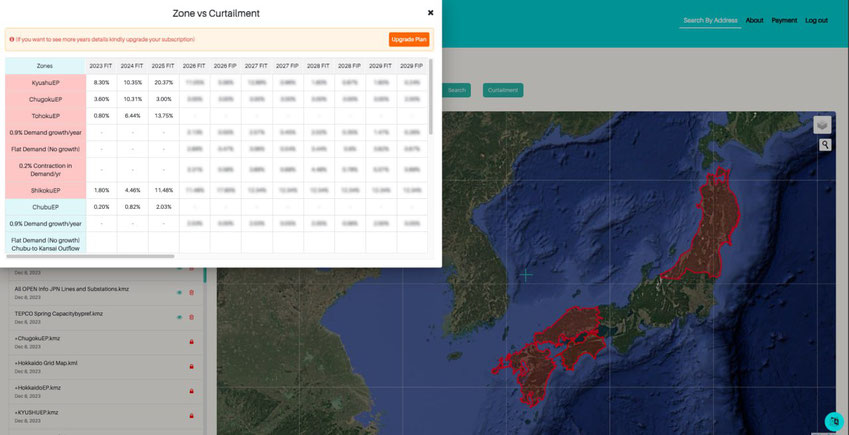The image size is (849, 435).
Task: Click the 20.37% KyushuEP 2025 cell
Action: tap(163, 82)
